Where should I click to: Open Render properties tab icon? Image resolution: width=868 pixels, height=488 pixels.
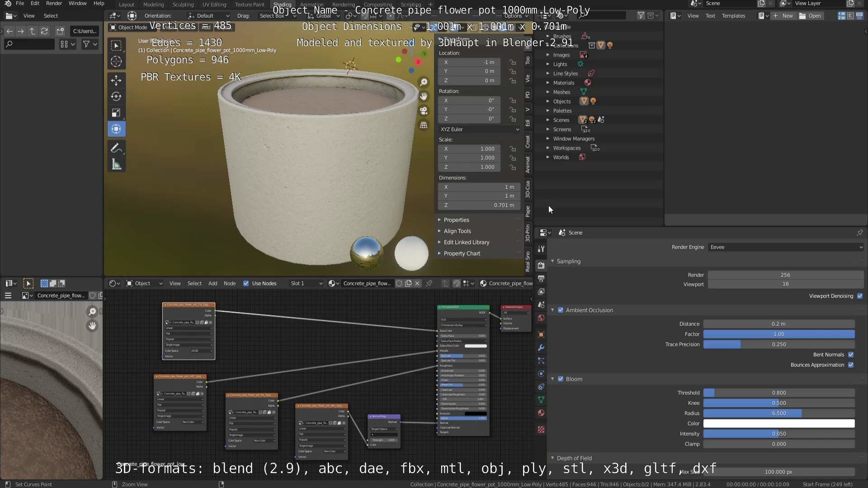(541, 265)
